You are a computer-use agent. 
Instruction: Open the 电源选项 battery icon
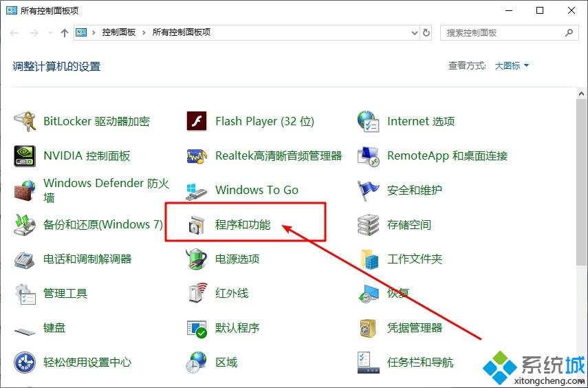197,259
